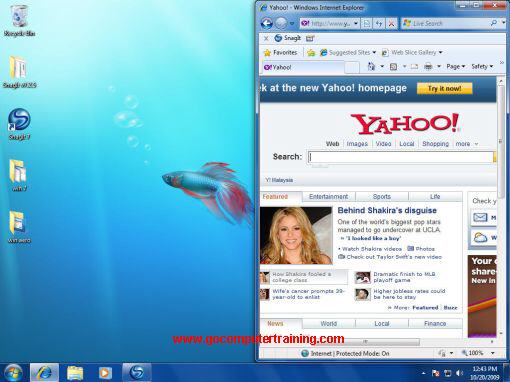Open Windows Media Player from taskbar
This screenshot has height=382, width=510.
[105, 373]
